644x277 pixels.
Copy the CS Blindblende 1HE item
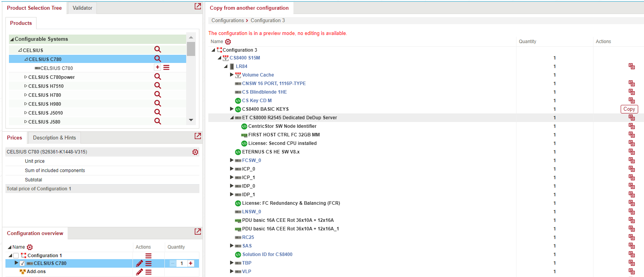coord(632,92)
